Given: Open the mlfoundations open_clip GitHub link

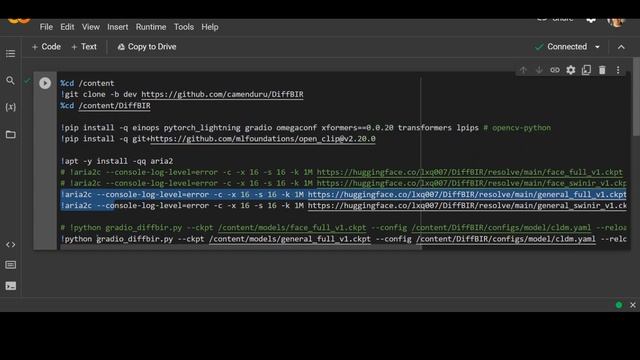Looking at the screenshot, I should [263, 139].
